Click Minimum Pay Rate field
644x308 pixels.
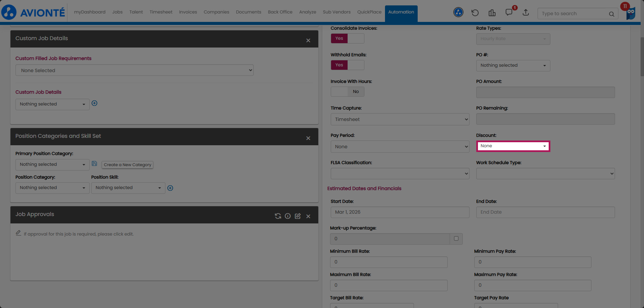[x=533, y=262]
